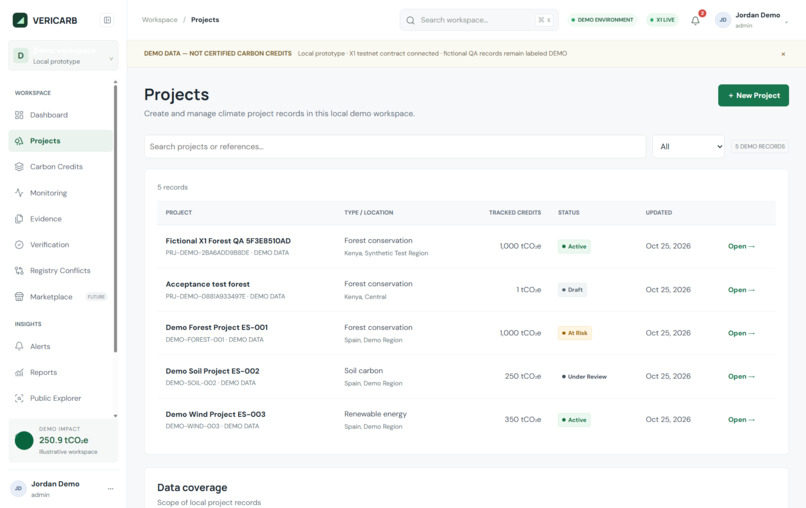Click the FUTURE tag beside Marketplace
Image resolution: width=806 pixels, height=508 pixels.
tap(96, 297)
